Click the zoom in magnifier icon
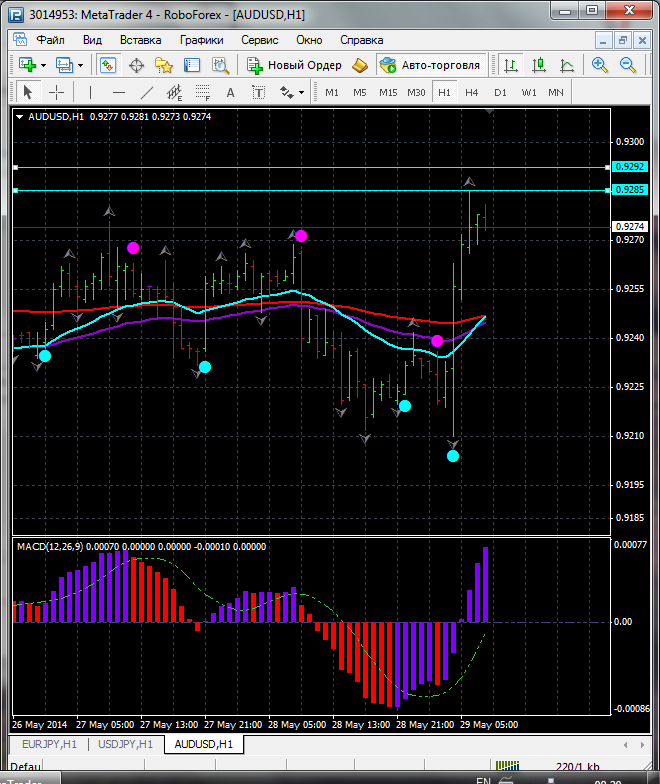Screen dimensions: 660x784 pos(600,65)
